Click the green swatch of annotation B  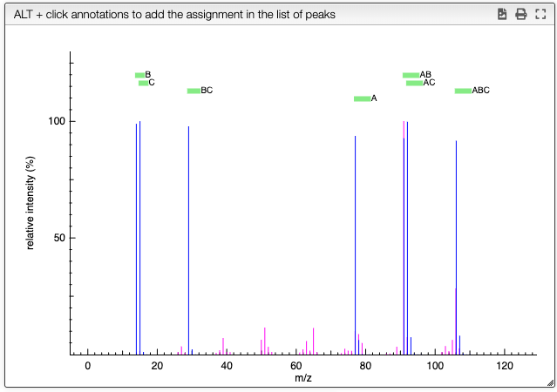point(140,75)
